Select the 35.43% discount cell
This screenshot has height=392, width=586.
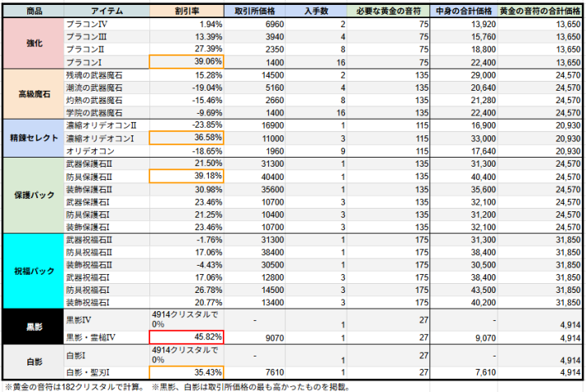click(x=187, y=372)
